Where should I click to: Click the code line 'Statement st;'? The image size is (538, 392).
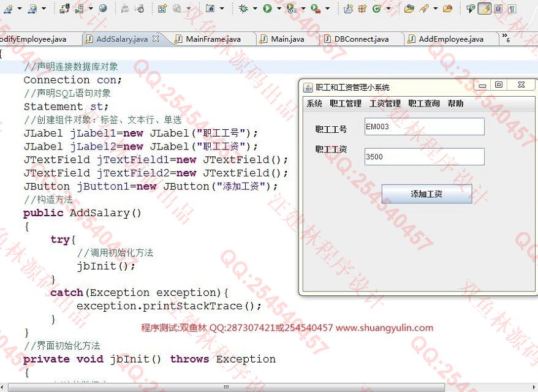click(66, 107)
